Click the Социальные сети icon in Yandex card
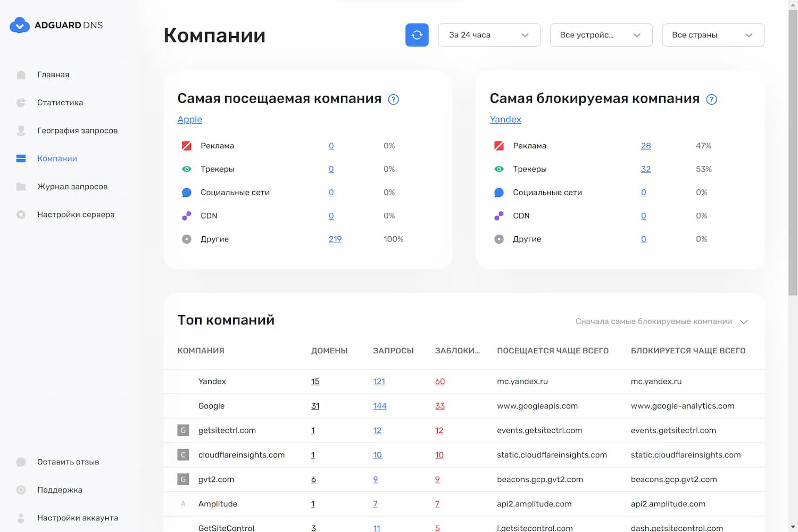798x532 pixels. (499, 193)
